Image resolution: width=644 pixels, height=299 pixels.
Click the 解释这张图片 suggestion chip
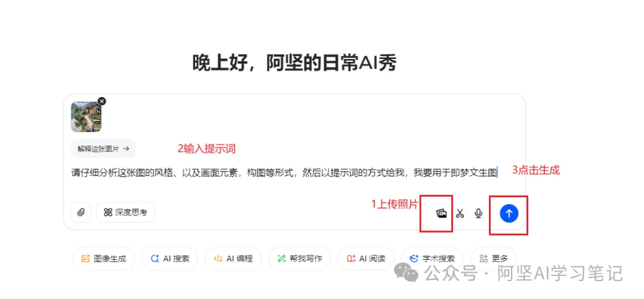tap(103, 149)
